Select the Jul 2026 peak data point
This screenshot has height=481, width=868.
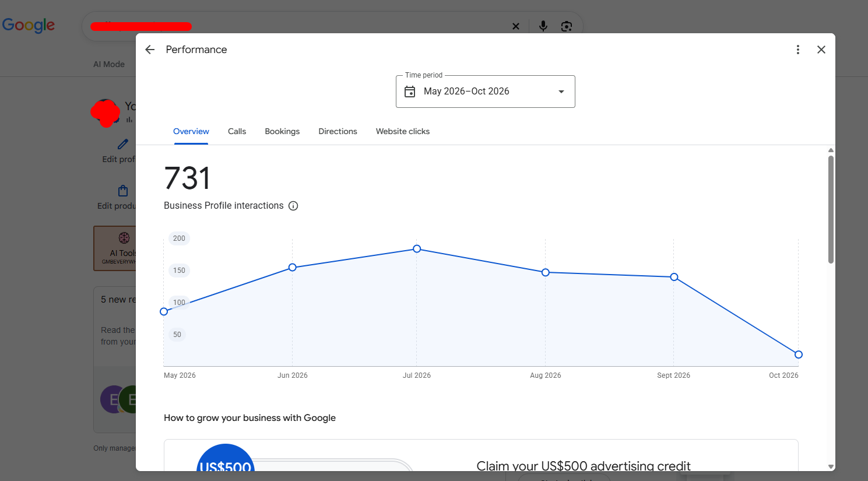coord(417,249)
